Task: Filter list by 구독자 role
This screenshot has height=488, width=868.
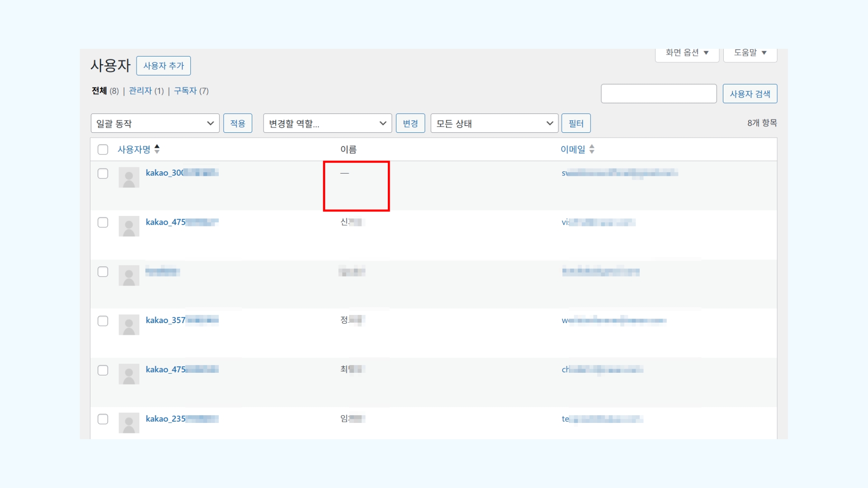Action: 185,91
